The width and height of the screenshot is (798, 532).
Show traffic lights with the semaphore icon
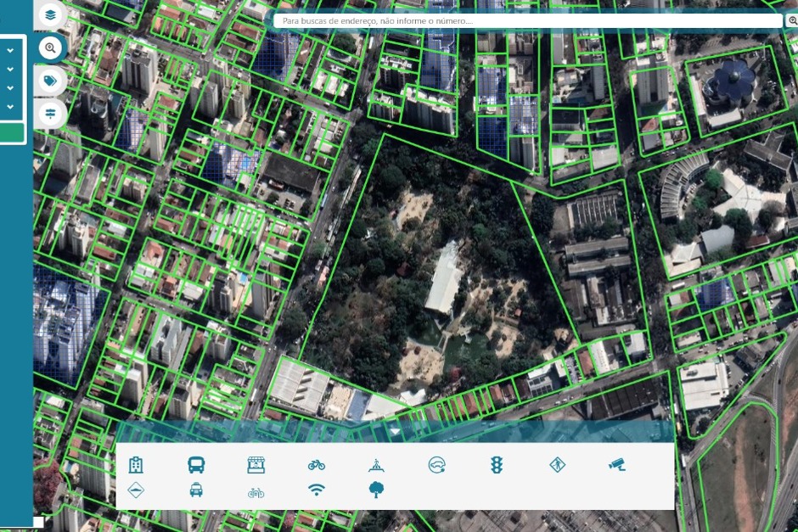[497, 465]
